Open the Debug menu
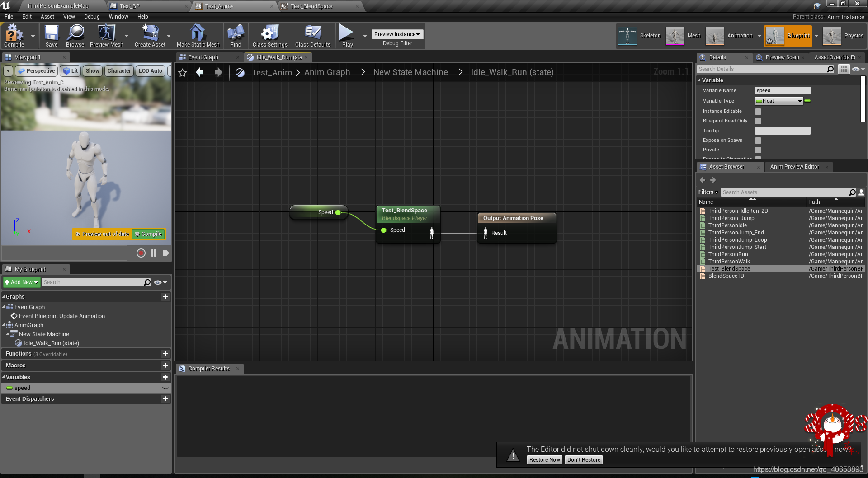The height and width of the screenshot is (478, 868). (92, 17)
